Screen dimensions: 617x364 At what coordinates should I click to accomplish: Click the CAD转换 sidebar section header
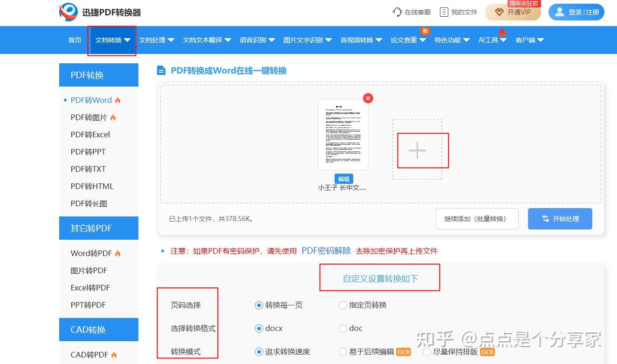99,330
